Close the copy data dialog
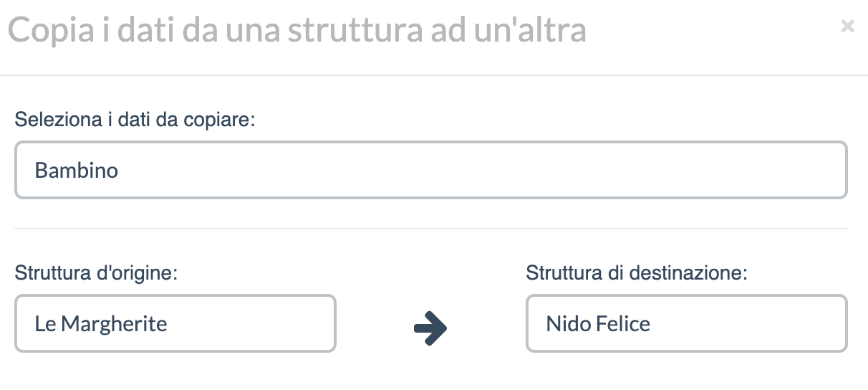This screenshot has width=868, height=390. click(847, 27)
